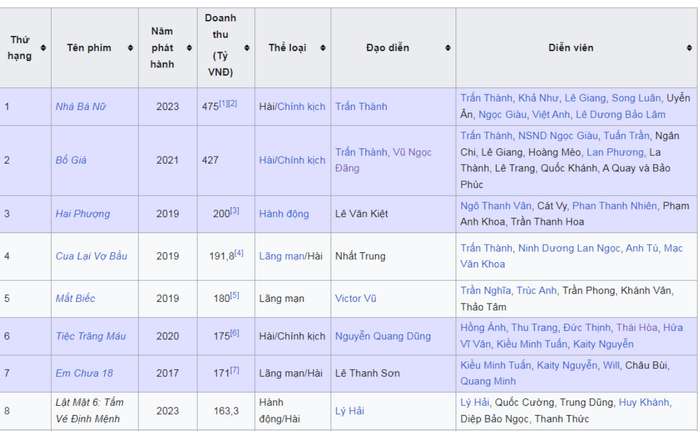Open actor Ninh Dương Lan Ngọc link
The image size is (700, 438).
569,248
